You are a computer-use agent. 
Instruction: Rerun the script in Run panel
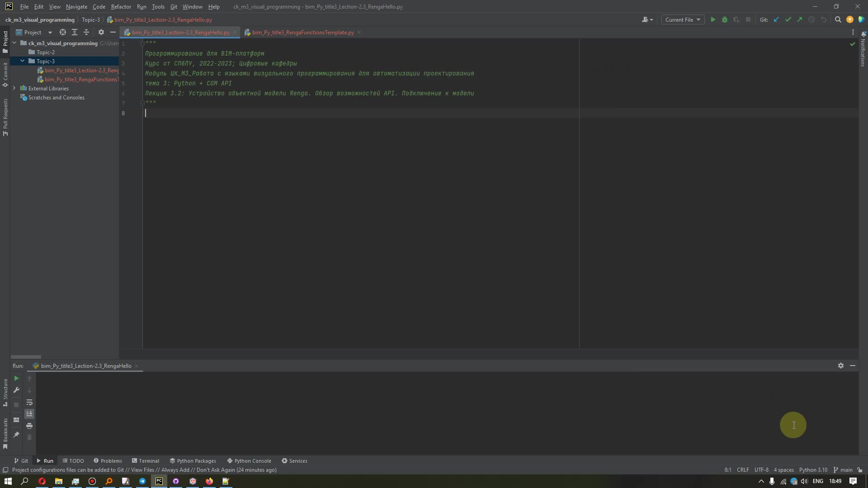tap(16, 378)
